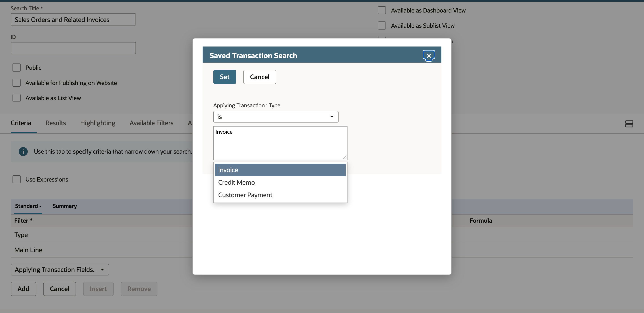Viewport: 644px width, 313px height.
Task: Tick Available as List View
Action: pos(17,98)
